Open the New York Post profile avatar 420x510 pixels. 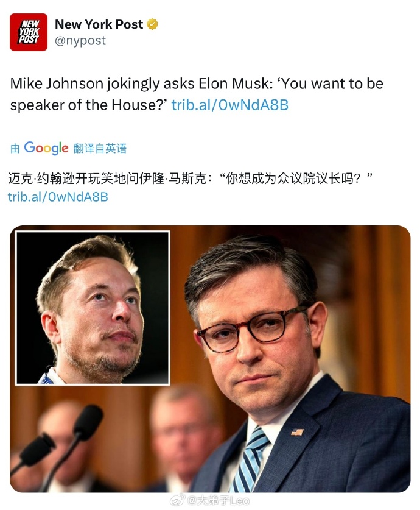pos(29,32)
